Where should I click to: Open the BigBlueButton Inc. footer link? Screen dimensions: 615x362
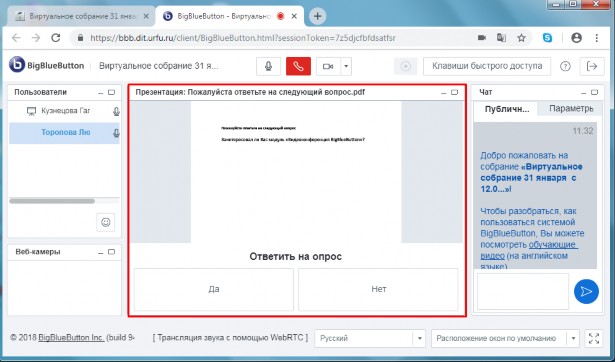71,338
